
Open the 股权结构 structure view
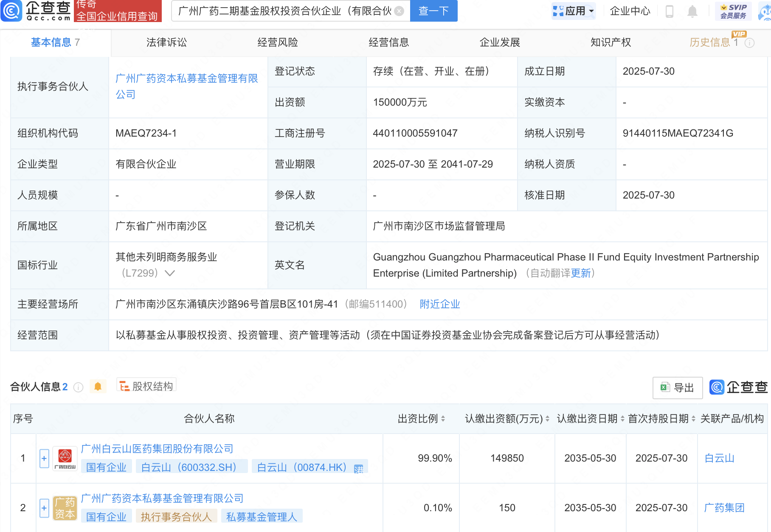point(146,385)
